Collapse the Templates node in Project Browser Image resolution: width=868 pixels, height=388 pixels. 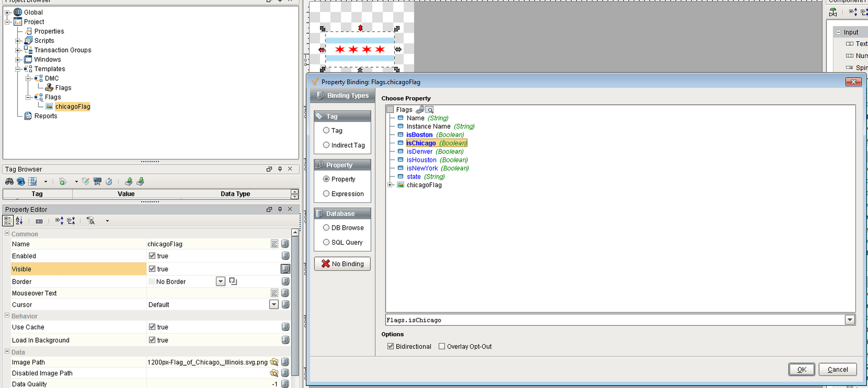[x=18, y=69]
